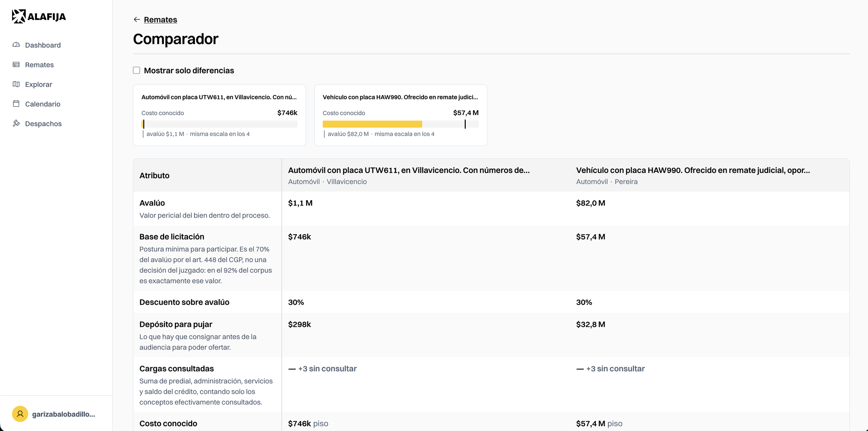The width and height of the screenshot is (868, 431).
Task: Click Automóvil · Pereira subtitle
Action: coord(607,182)
